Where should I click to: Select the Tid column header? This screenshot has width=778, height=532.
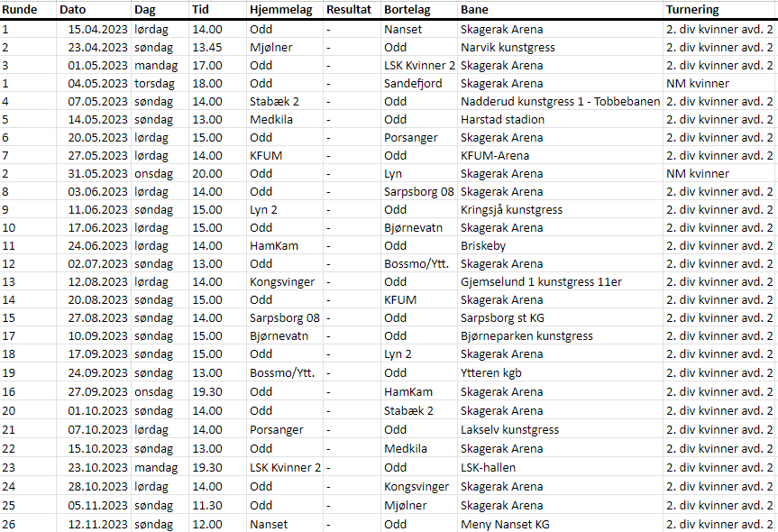[x=200, y=10]
